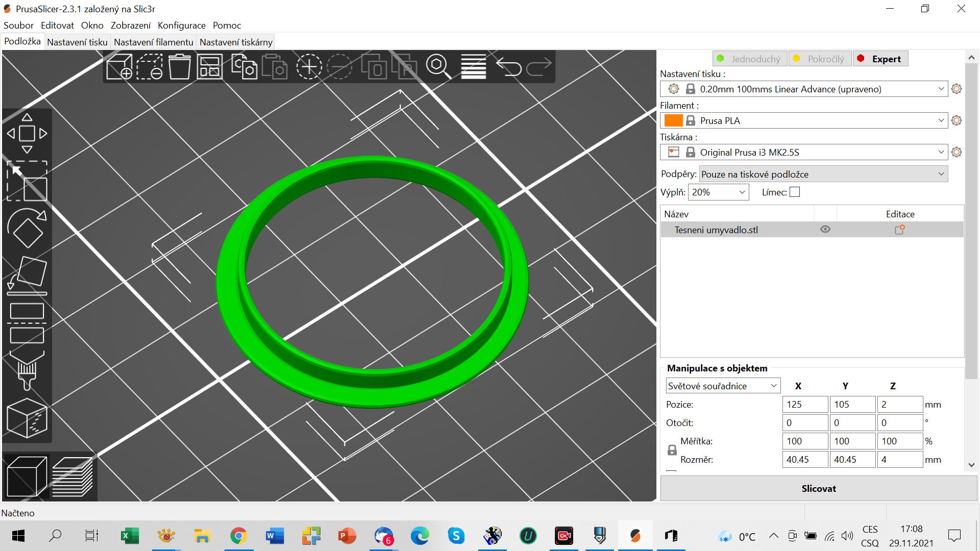Hide Tesneni umyvadlo.stl with eye icon
Image resolution: width=980 pixels, height=551 pixels.
(x=825, y=230)
